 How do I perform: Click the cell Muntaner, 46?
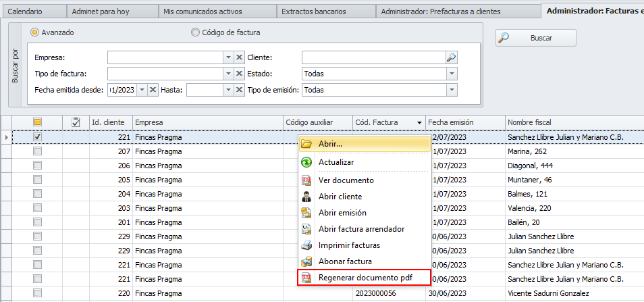[530, 180]
